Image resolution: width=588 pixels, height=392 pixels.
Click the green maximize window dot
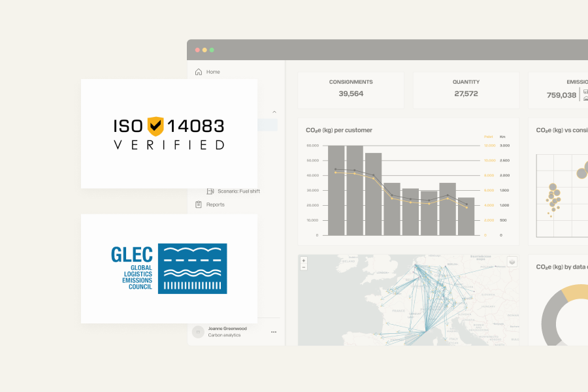(212, 50)
